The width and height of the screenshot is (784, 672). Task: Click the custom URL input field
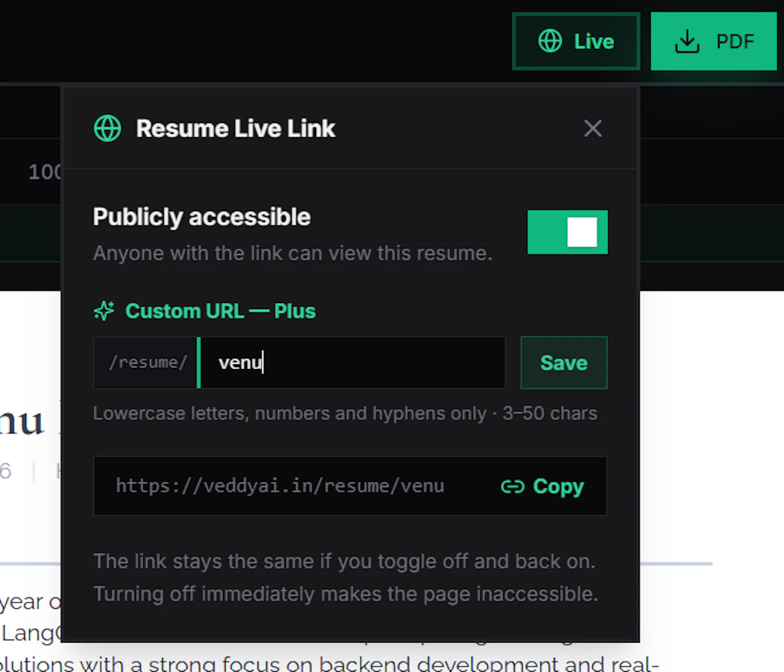(353, 363)
